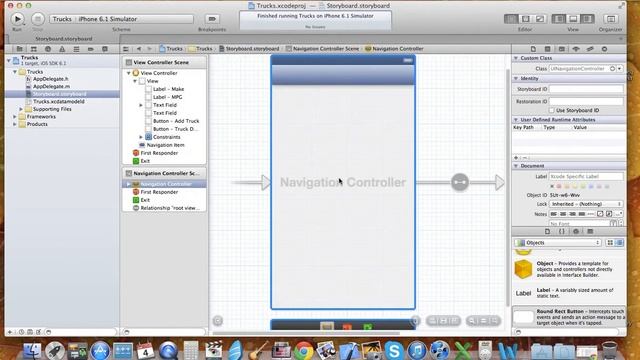Show the Breakpoint navigator

click(91, 49)
